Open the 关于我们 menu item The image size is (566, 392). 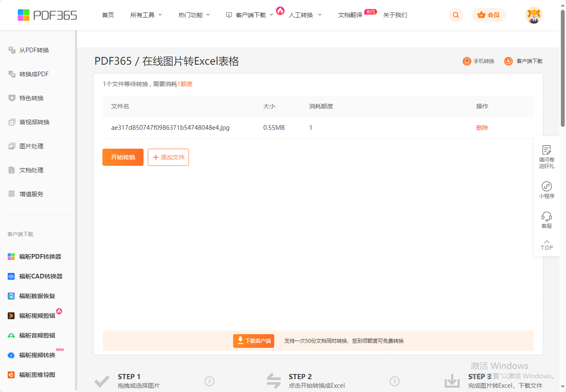point(395,15)
